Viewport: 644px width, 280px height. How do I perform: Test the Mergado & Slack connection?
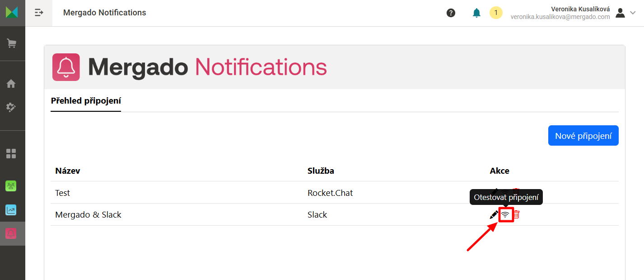(x=506, y=215)
